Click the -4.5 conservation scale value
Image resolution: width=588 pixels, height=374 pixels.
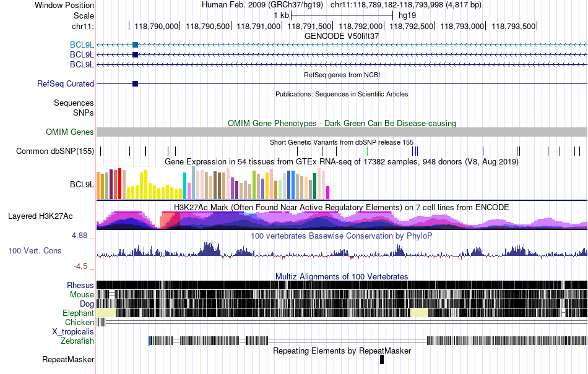pyautogui.click(x=80, y=266)
